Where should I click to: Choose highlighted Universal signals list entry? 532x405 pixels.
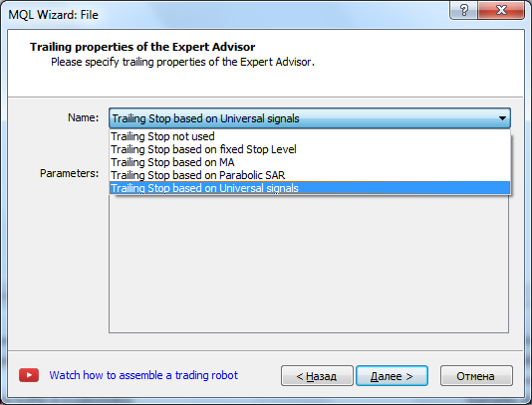click(x=310, y=188)
